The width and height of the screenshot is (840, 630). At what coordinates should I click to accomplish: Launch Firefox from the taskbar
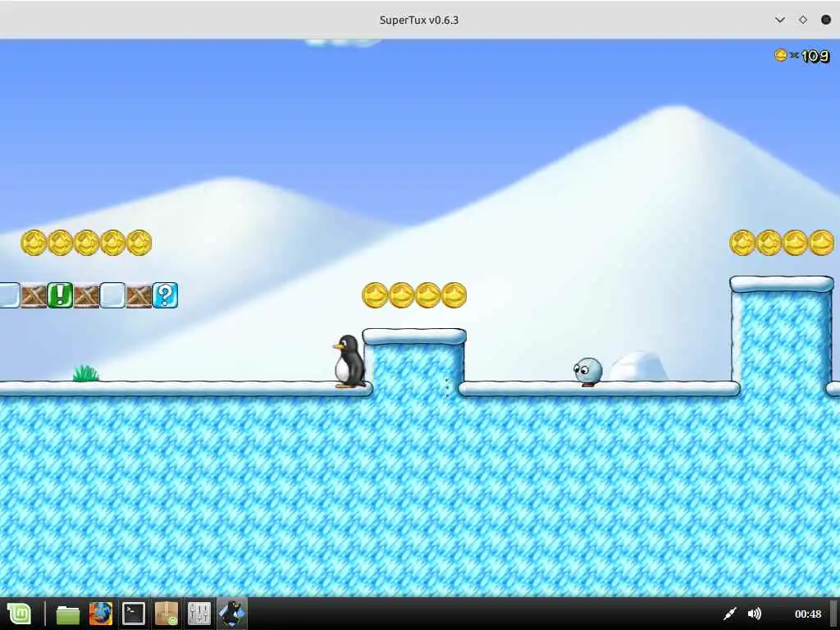click(101, 614)
